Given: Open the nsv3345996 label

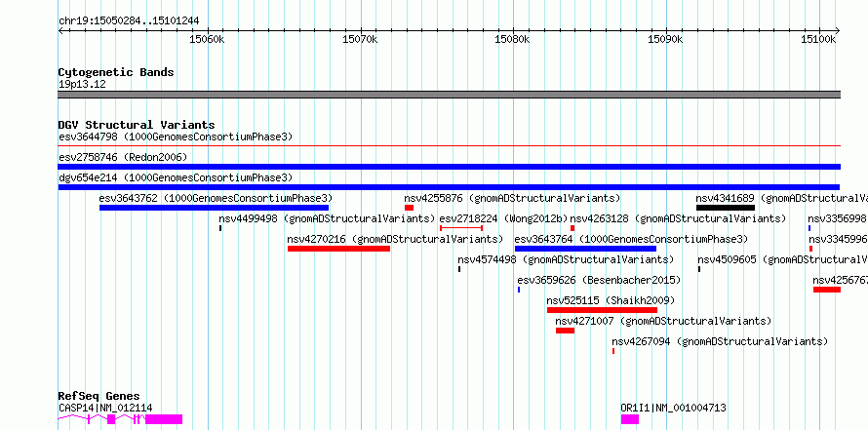Looking at the screenshot, I should [838, 239].
